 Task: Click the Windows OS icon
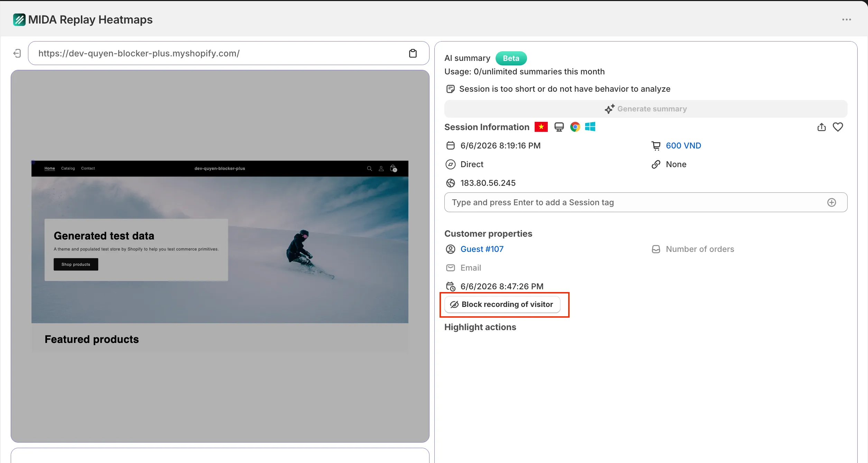pyautogui.click(x=590, y=127)
